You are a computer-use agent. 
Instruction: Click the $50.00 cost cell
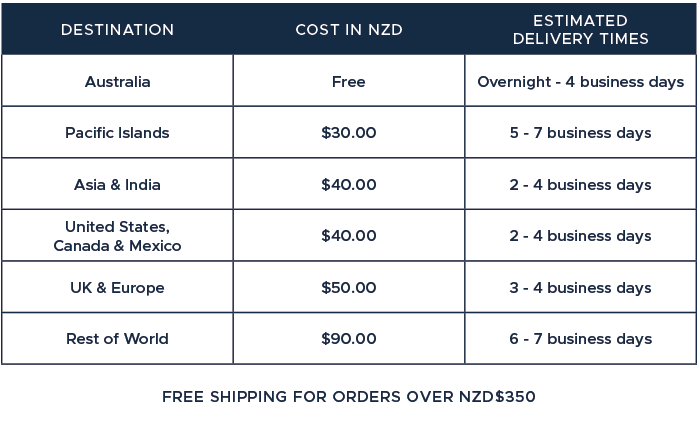coord(349,287)
